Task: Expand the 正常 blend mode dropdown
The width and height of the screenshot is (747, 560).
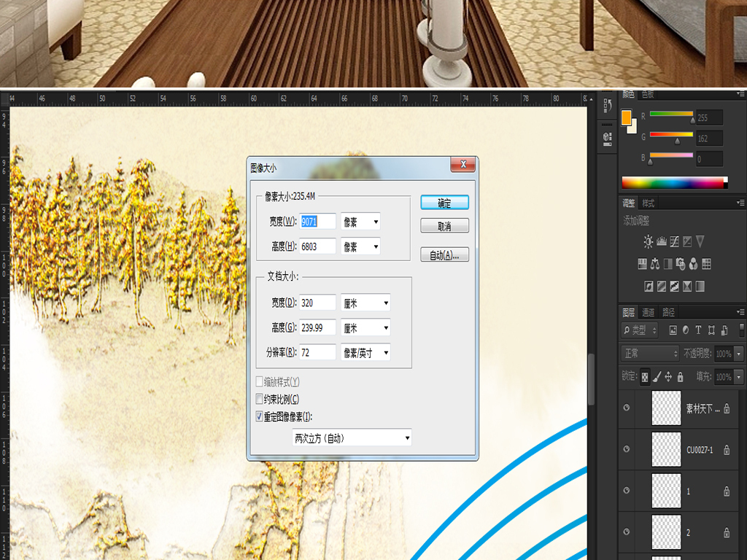Action: click(x=650, y=354)
